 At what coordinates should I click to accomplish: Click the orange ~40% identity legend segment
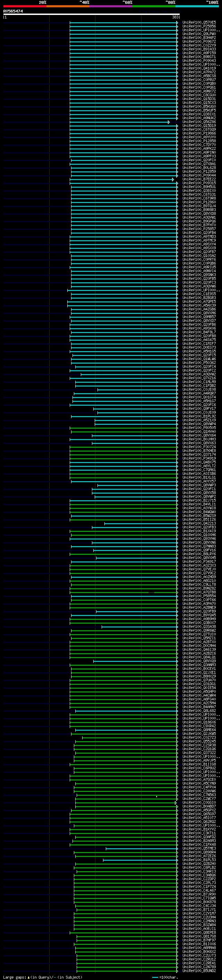pos(68,6)
